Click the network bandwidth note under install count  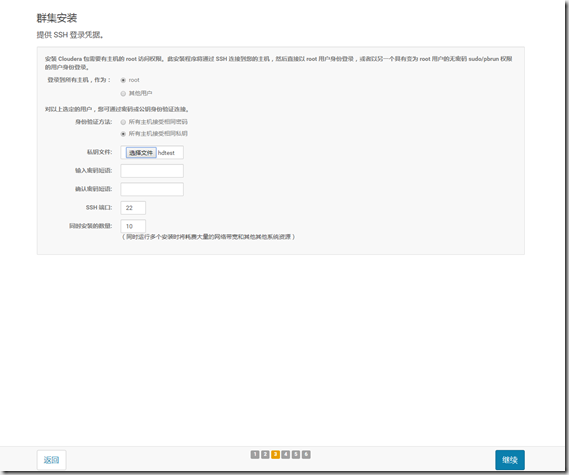coord(209,237)
